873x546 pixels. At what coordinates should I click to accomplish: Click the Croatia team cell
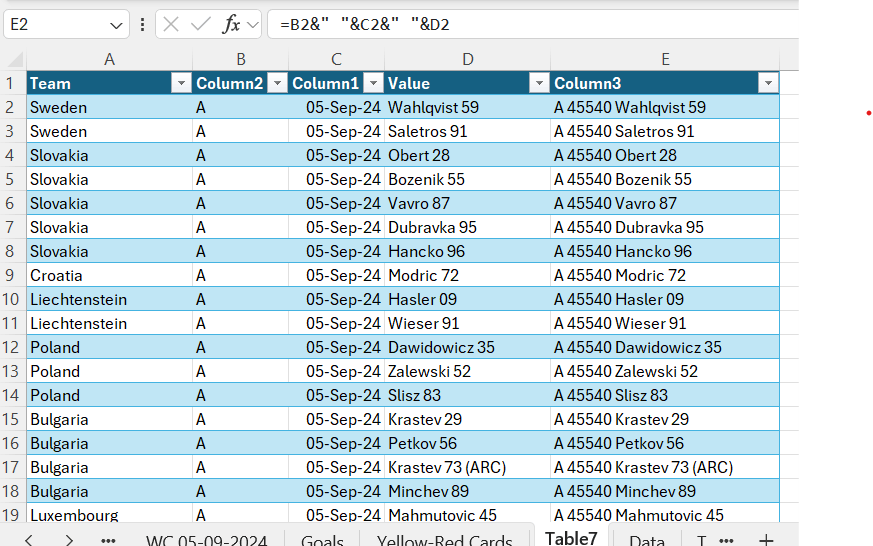109,276
